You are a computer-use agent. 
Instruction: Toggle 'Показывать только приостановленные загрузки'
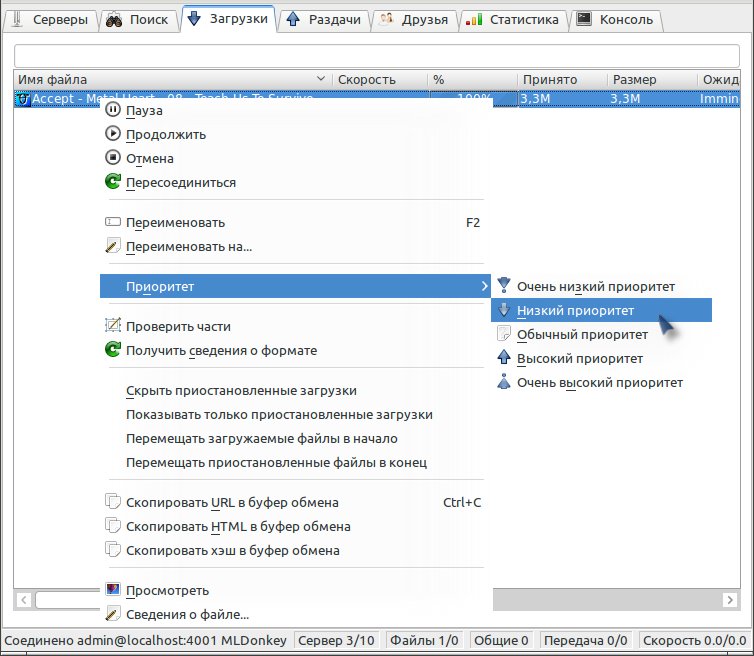[x=295, y=414]
